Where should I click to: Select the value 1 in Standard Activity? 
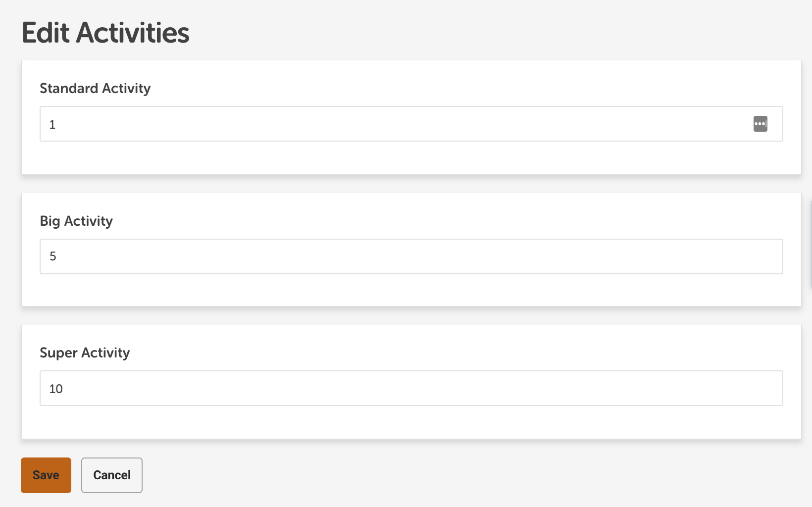pos(51,124)
